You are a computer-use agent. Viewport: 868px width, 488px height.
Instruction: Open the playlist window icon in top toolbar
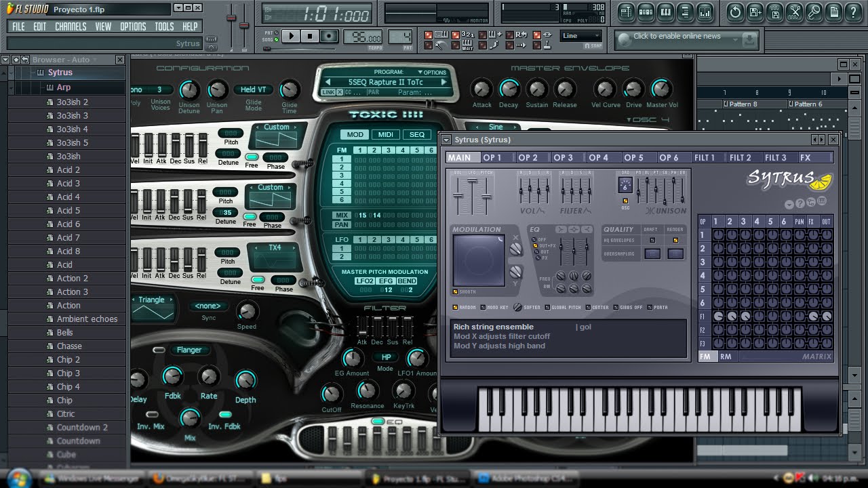pyautogui.click(x=626, y=12)
